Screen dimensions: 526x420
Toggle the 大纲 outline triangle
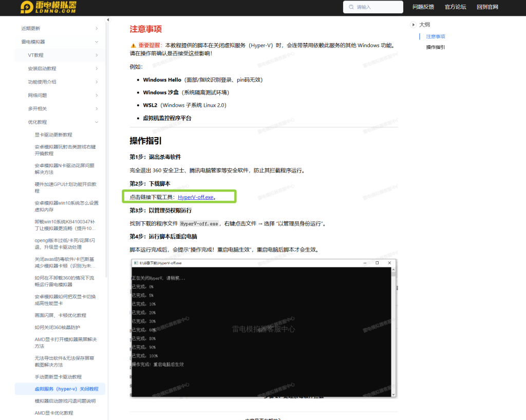(x=414, y=25)
